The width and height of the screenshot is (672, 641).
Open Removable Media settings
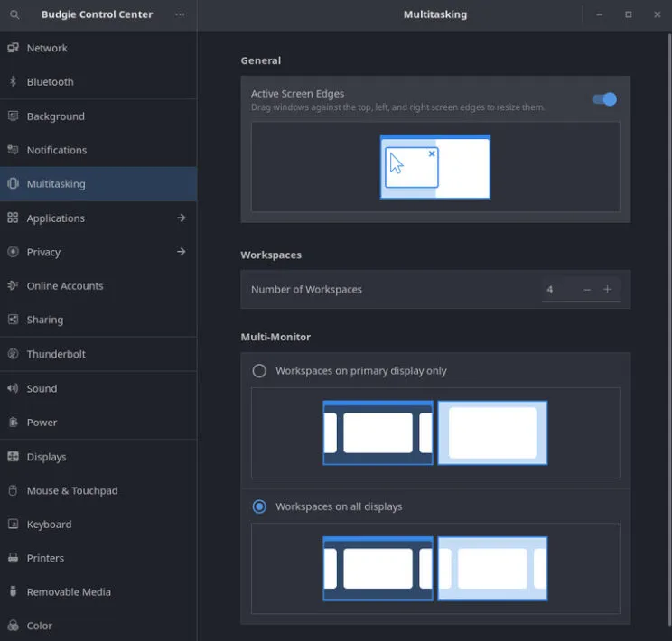pos(98,591)
